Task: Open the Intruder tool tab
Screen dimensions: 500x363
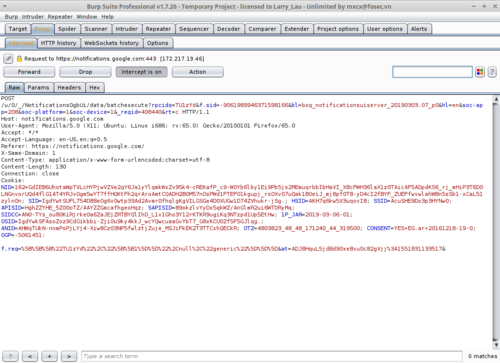Action: 127,29
